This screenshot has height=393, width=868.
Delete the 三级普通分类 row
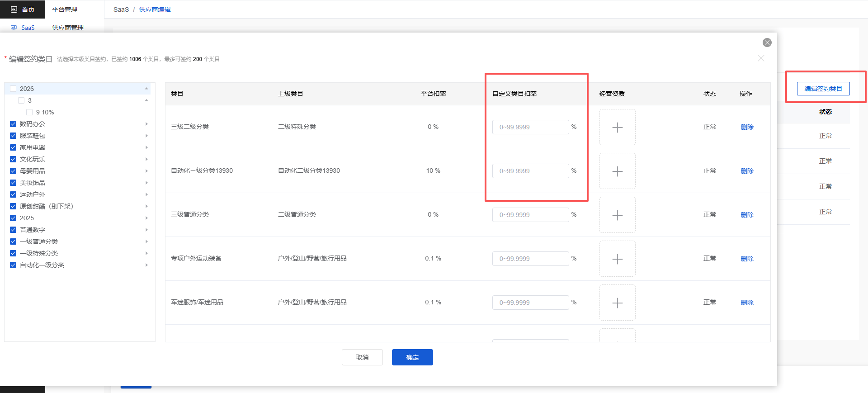[x=747, y=215]
